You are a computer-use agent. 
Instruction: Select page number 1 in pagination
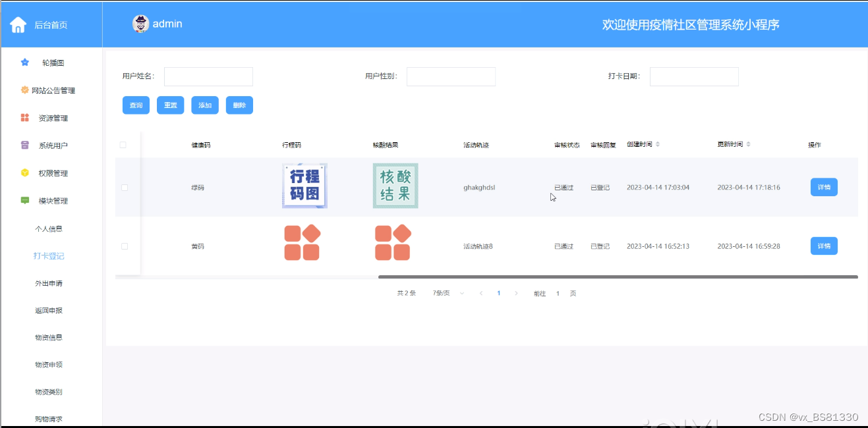point(499,294)
